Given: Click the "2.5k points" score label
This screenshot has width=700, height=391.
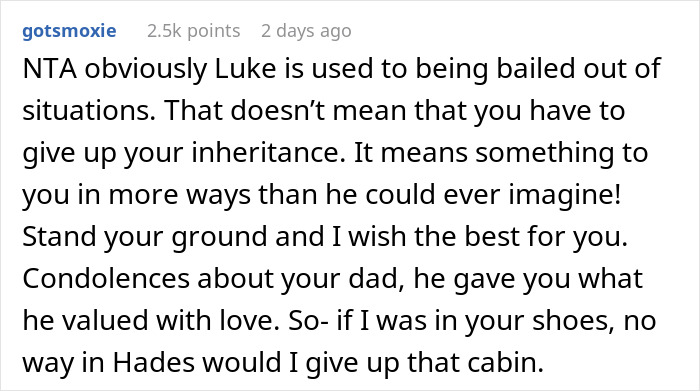Looking at the screenshot, I should pos(193,31).
